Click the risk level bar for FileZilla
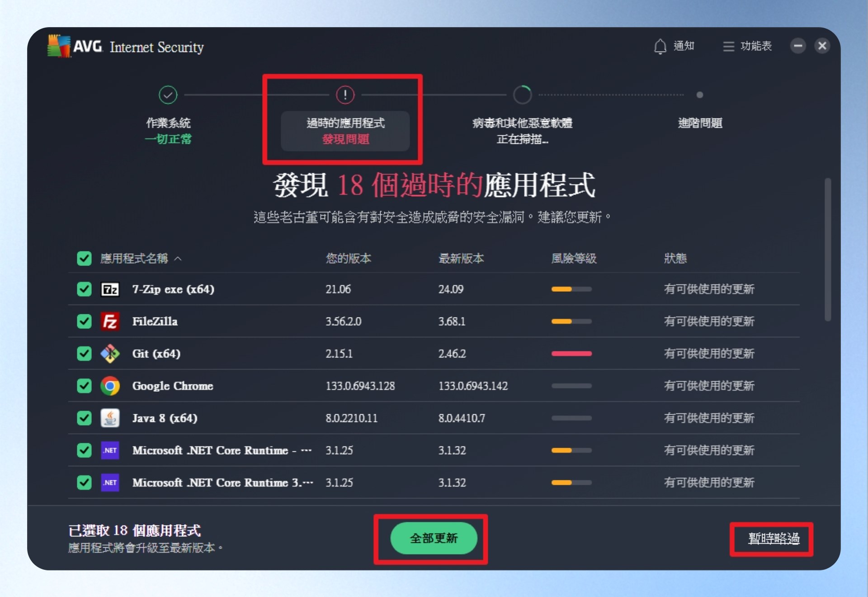Image resolution: width=868 pixels, height=597 pixels. [571, 322]
